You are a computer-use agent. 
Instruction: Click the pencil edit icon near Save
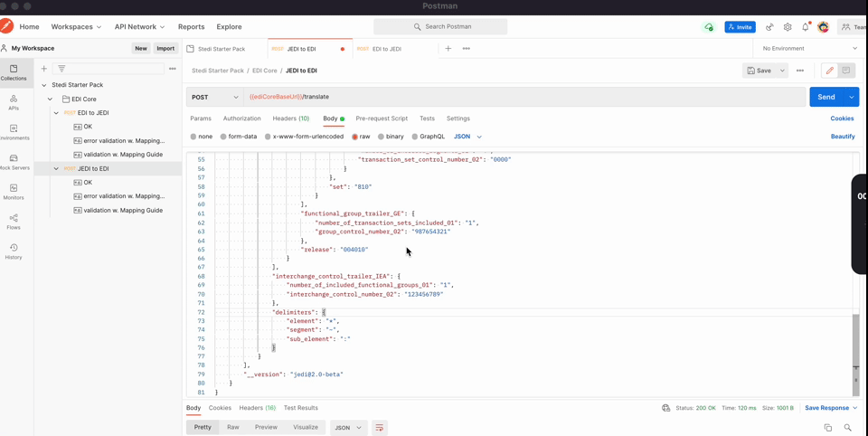(x=829, y=71)
